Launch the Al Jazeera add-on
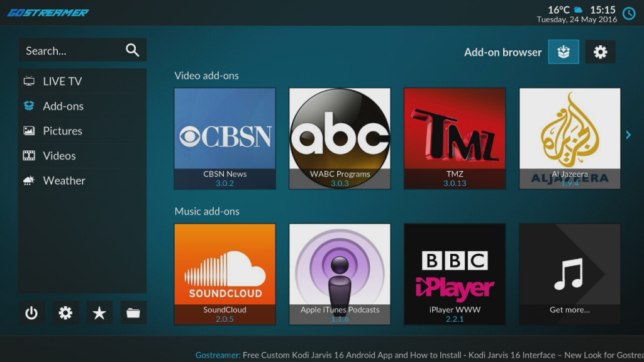644x362 pixels. point(570,138)
